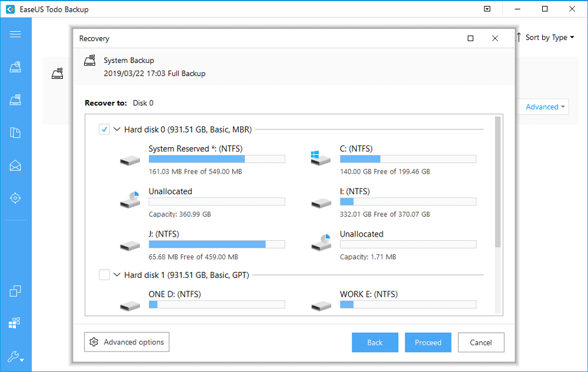Click the disk list vertical scrollbar
Screen dimensions: 588x372
[x=498, y=181]
